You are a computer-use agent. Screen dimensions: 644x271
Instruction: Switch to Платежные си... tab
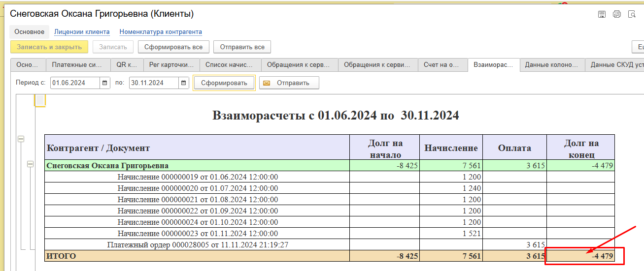tap(78, 65)
